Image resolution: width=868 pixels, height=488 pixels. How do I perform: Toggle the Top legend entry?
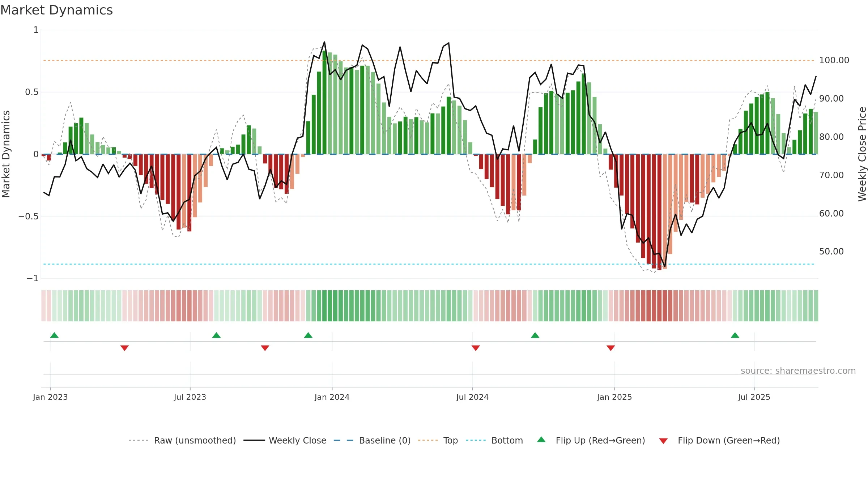click(x=438, y=440)
